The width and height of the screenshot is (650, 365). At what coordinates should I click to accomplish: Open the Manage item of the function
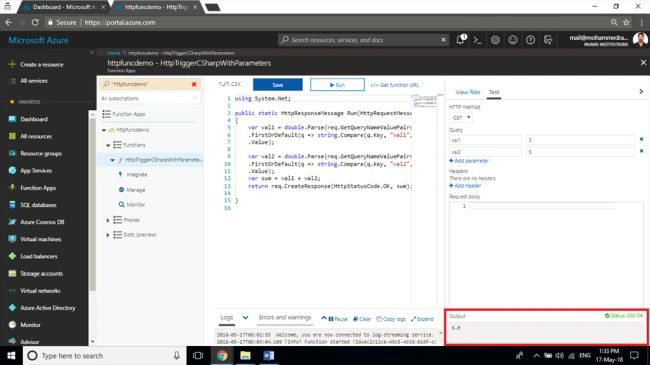pyautogui.click(x=136, y=190)
